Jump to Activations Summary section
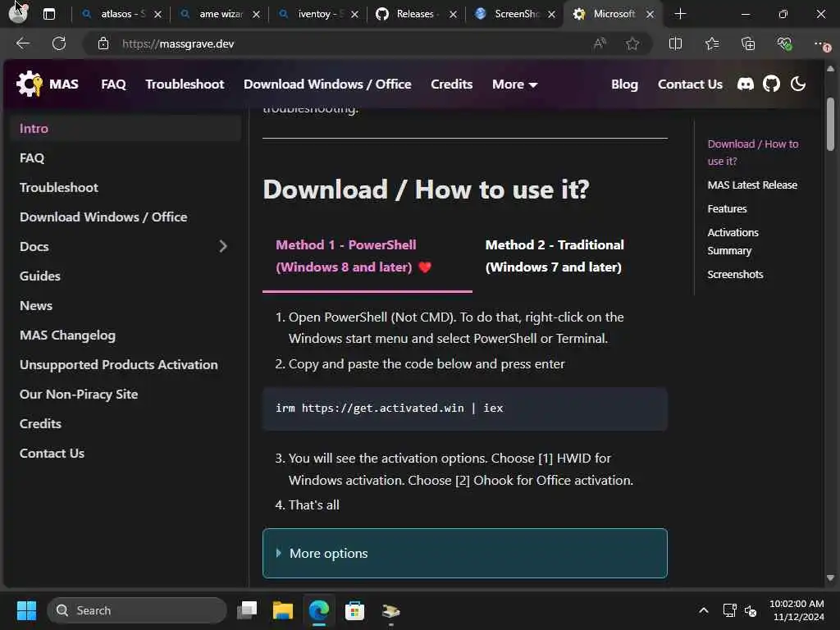The height and width of the screenshot is (630, 840). coord(733,242)
